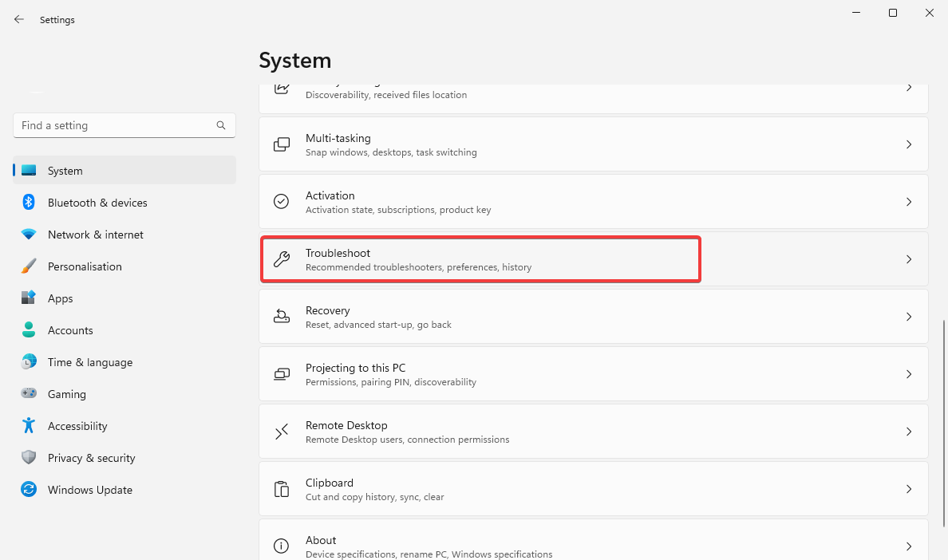The width and height of the screenshot is (948, 560).
Task: Open Time & language settings
Action: pyautogui.click(x=124, y=362)
